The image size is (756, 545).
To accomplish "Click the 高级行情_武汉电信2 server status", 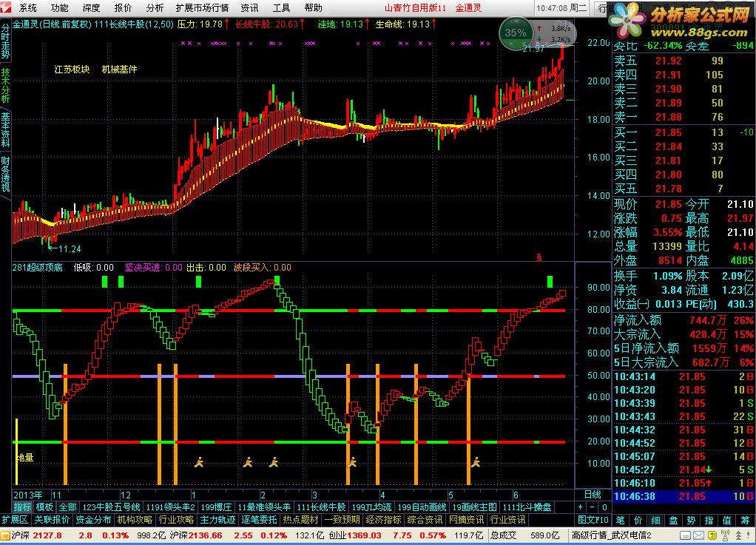I will [x=611, y=535].
